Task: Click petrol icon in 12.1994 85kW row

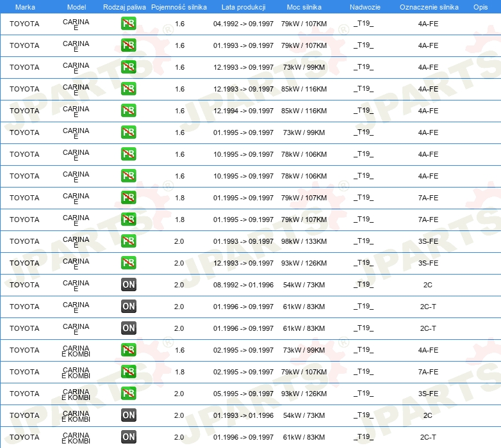Action: tap(128, 111)
